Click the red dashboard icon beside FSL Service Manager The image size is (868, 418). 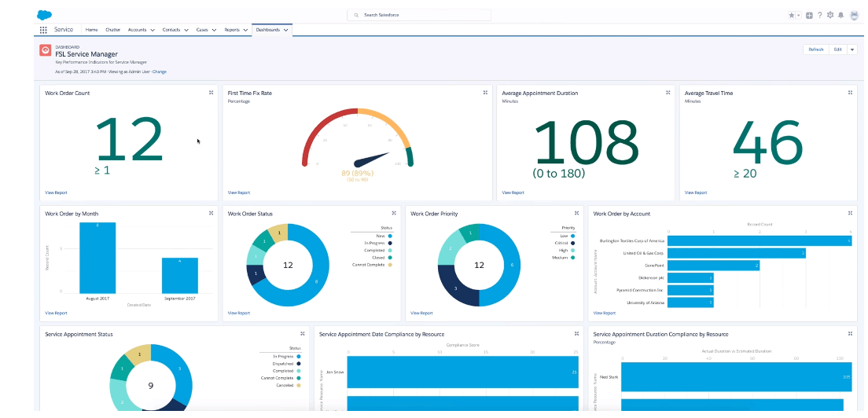coord(46,50)
